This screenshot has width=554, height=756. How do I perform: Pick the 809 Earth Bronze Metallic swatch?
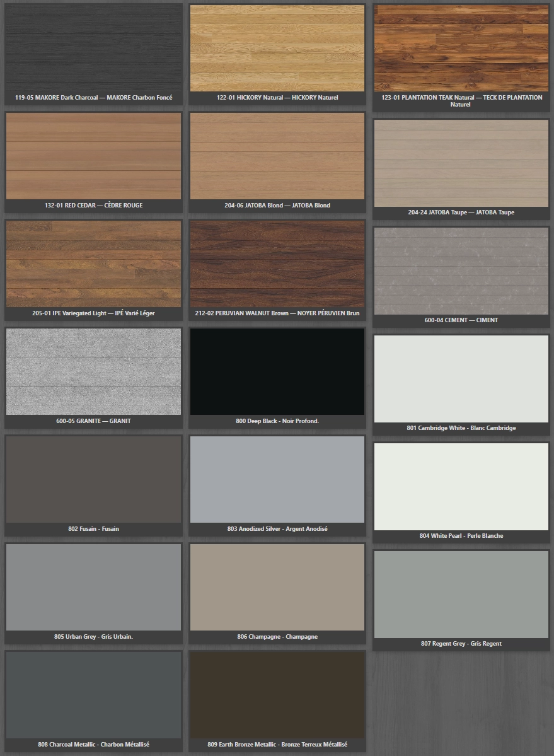(277, 694)
